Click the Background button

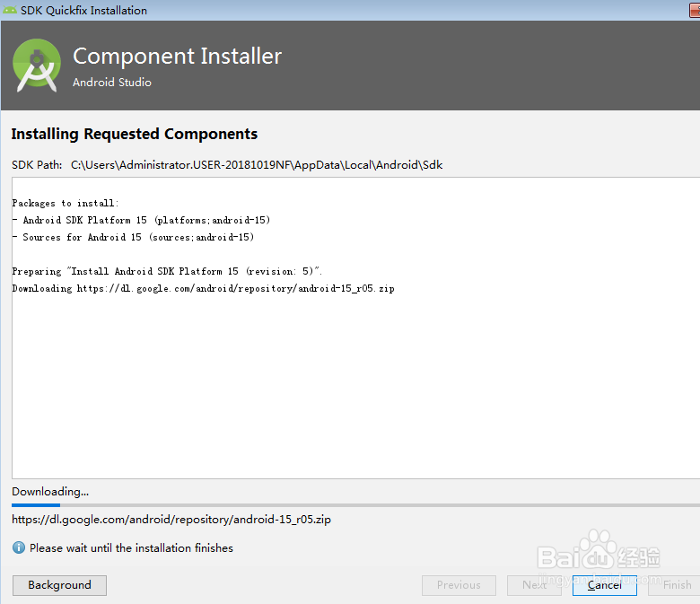coord(59,585)
